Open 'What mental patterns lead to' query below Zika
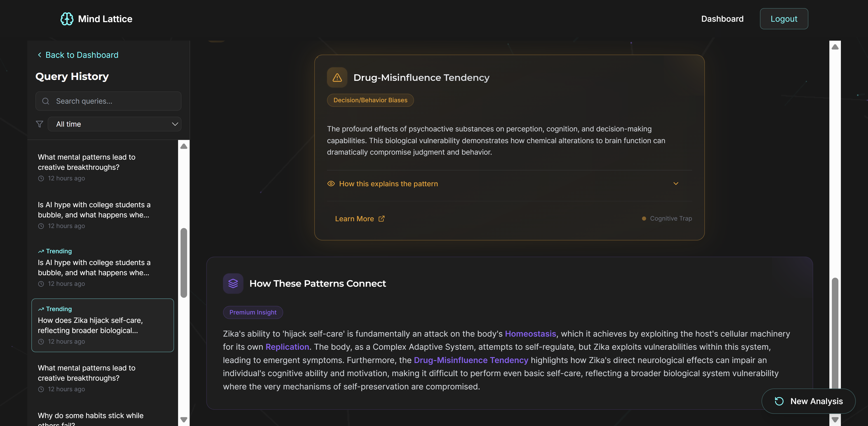 [102, 378]
